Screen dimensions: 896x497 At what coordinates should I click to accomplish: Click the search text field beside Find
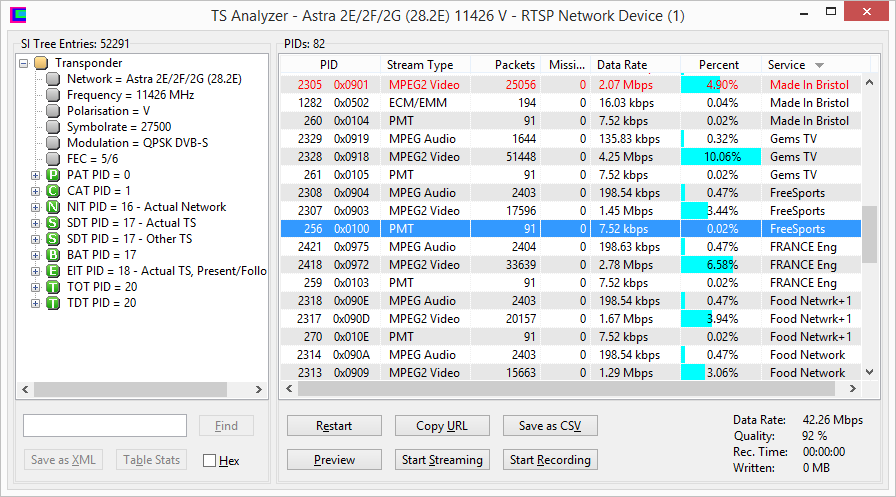coord(105,426)
